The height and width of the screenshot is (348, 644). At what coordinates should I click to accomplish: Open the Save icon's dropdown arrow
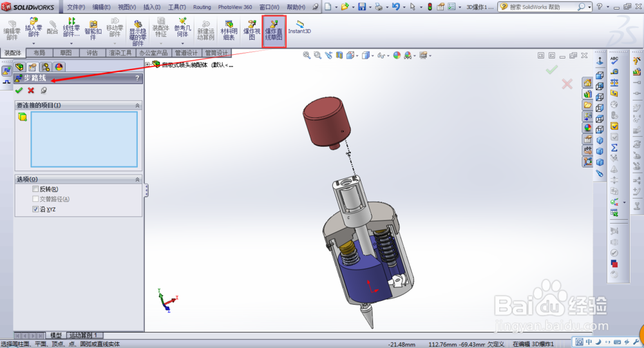[x=370, y=7]
